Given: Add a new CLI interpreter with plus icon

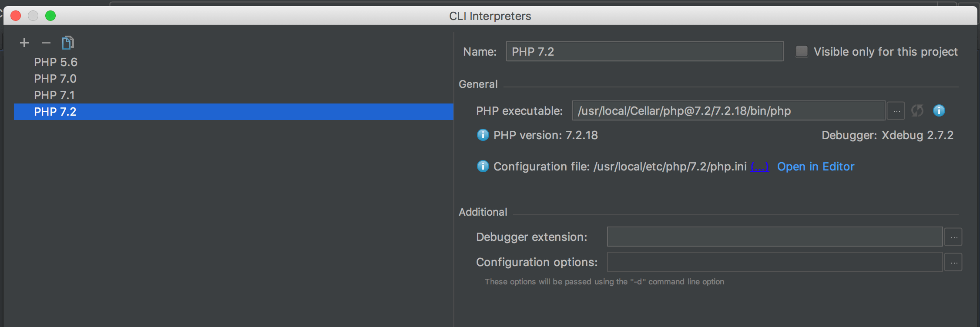Looking at the screenshot, I should 24,43.
